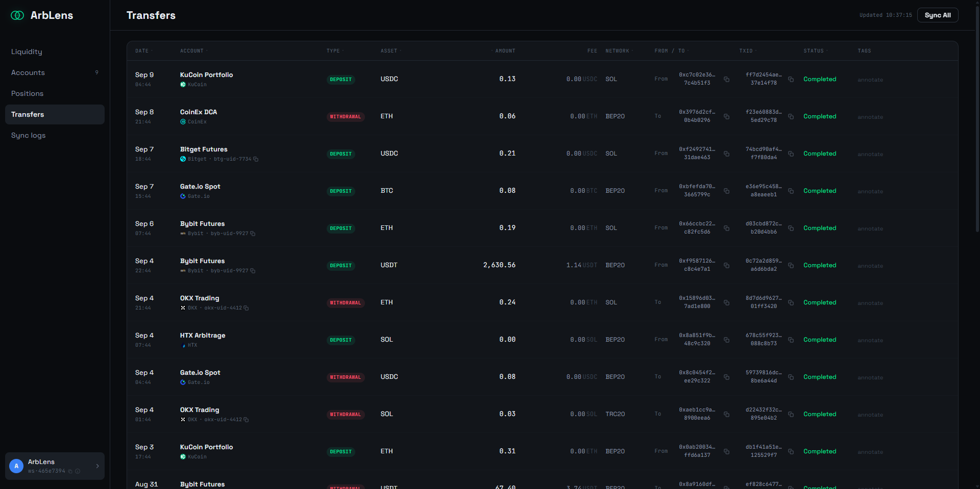This screenshot has height=489, width=980.
Task: Copy TXID d03cbd872c in Sep 6 Bybit row
Action: click(791, 228)
